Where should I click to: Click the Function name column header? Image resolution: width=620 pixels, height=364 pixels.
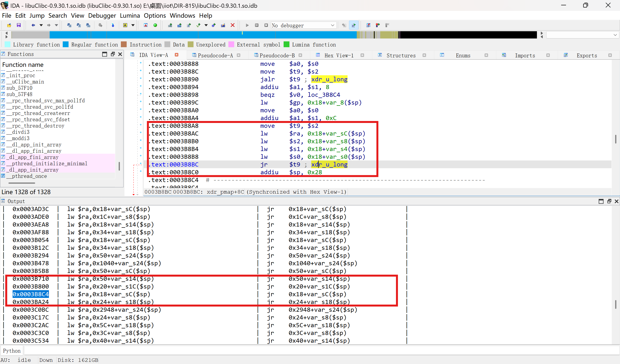pos(23,65)
